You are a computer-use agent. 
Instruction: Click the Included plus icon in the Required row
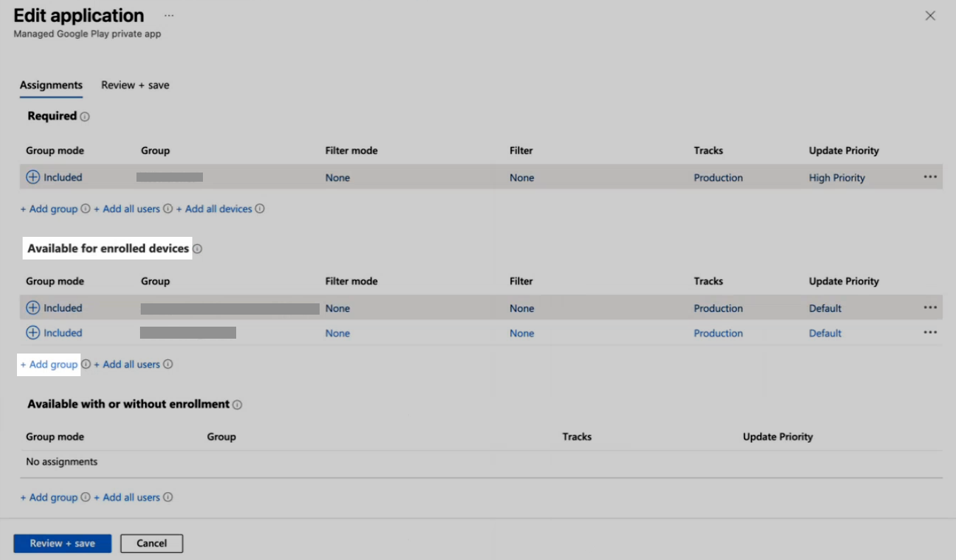coord(33,177)
